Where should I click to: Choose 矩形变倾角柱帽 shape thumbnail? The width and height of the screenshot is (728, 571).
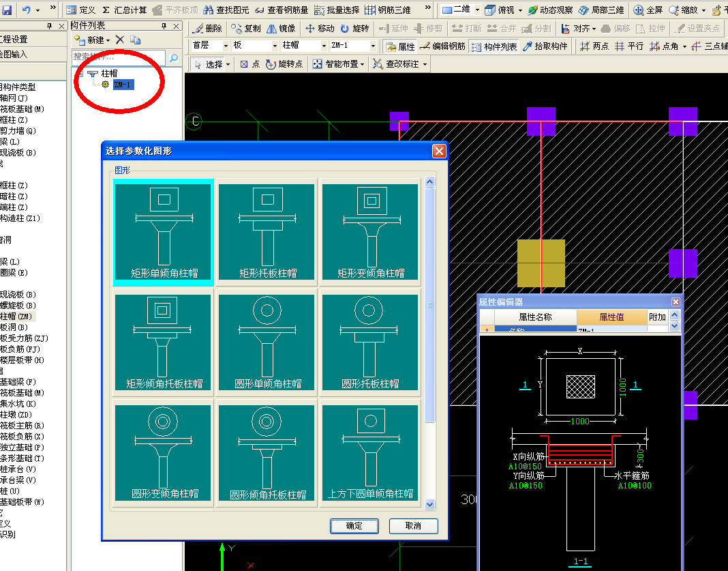tap(370, 232)
